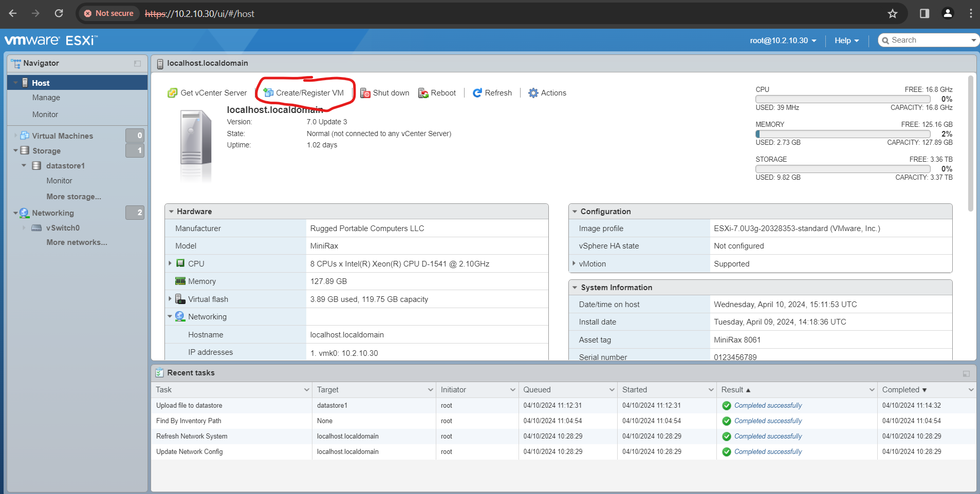Screen dimensions: 980x494
Task: Click the Memory usage progress bar
Action: [x=843, y=134]
